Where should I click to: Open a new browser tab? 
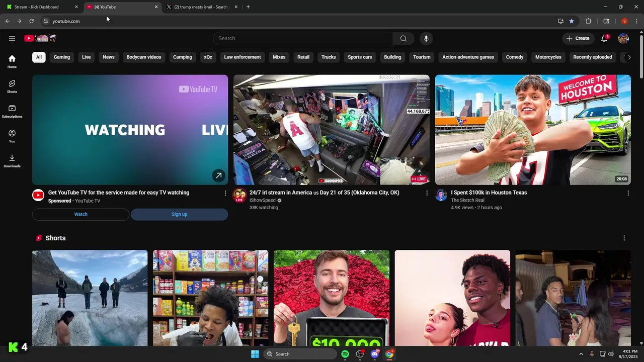248,7
